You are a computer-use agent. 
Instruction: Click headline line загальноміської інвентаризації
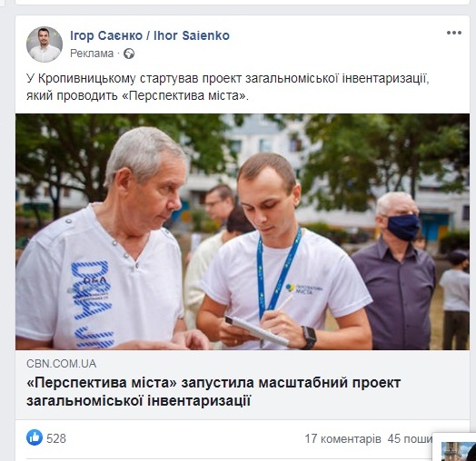click(138, 401)
